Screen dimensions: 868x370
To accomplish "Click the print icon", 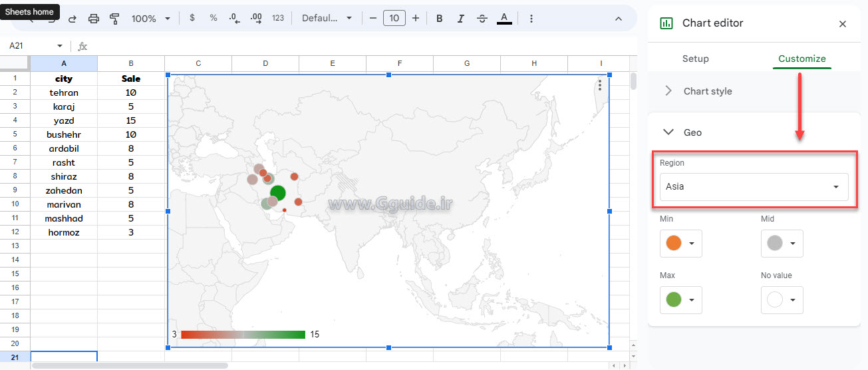I will [94, 19].
